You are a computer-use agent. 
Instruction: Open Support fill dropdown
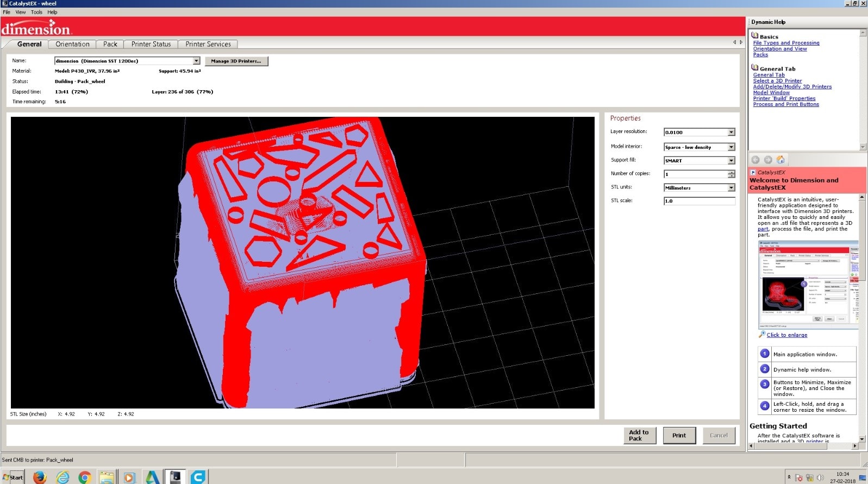click(x=731, y=160)
